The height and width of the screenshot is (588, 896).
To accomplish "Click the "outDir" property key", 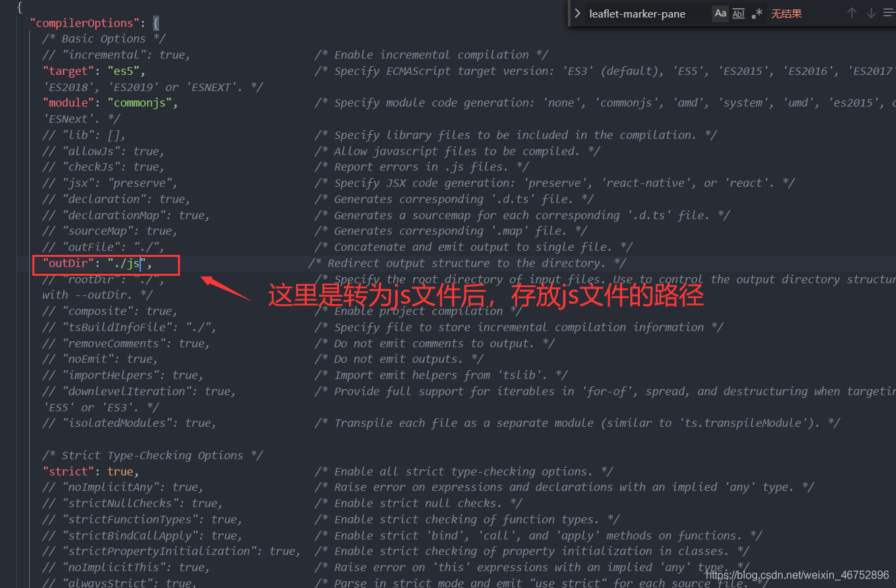I will pyautogui.click(x=68, y=263).
